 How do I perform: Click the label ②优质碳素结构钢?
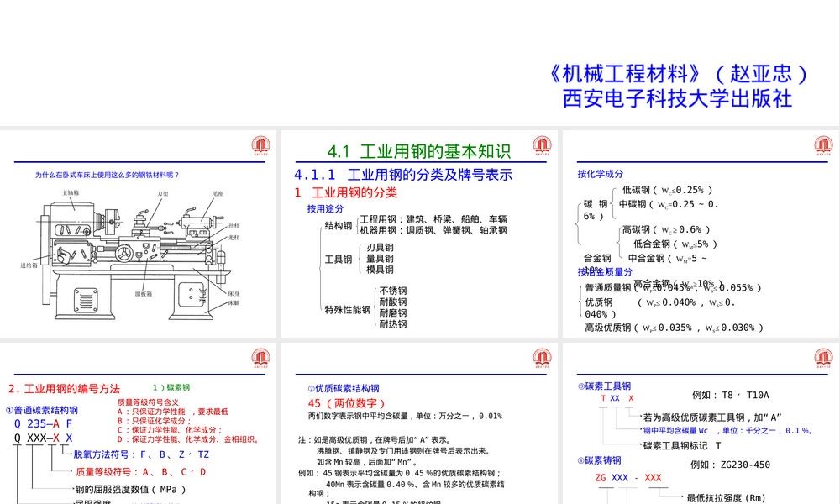[344, 388]
